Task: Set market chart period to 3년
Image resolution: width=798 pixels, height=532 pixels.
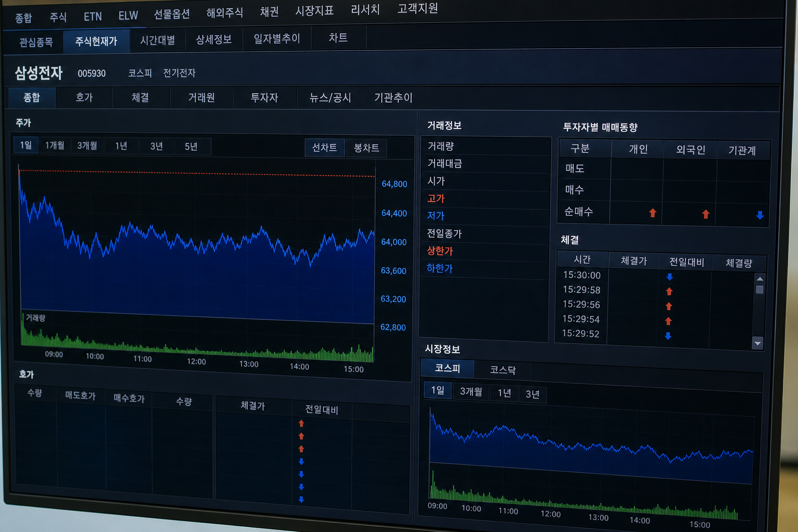Action: click(x=533, y=394)
